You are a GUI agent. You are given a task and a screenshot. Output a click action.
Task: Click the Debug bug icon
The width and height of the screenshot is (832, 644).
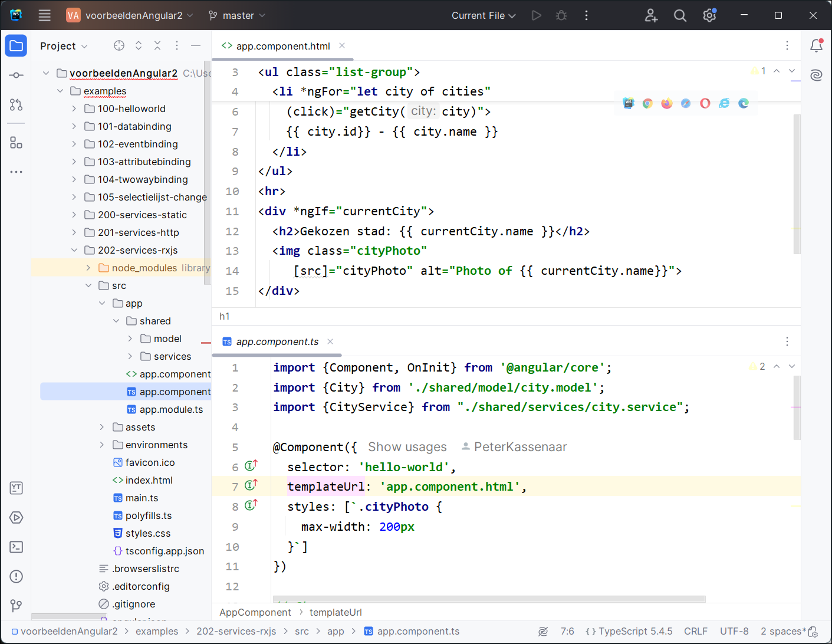[x=561, y=15]
